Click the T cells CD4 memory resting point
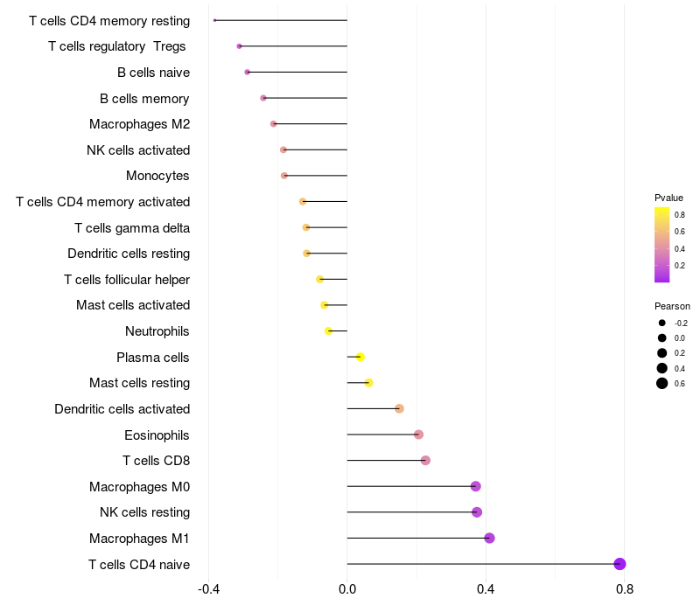The image size is (700, 612). tap(214, 20)
